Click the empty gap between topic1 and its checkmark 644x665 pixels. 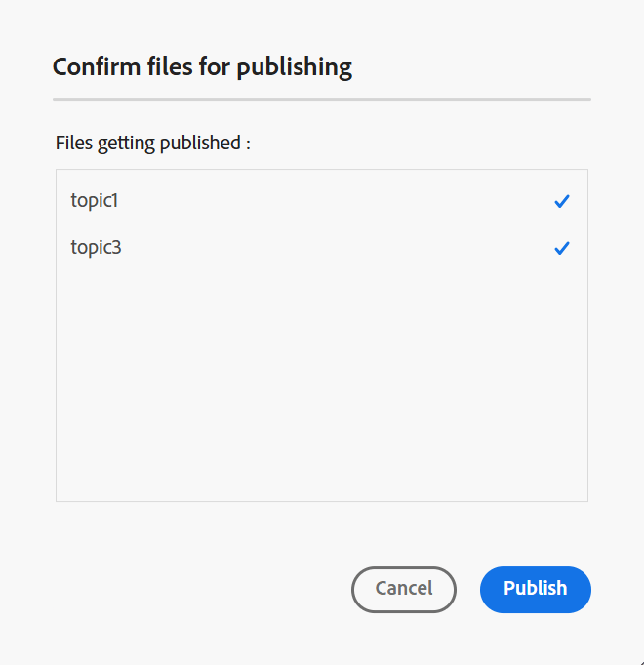[x=332, y=201]
